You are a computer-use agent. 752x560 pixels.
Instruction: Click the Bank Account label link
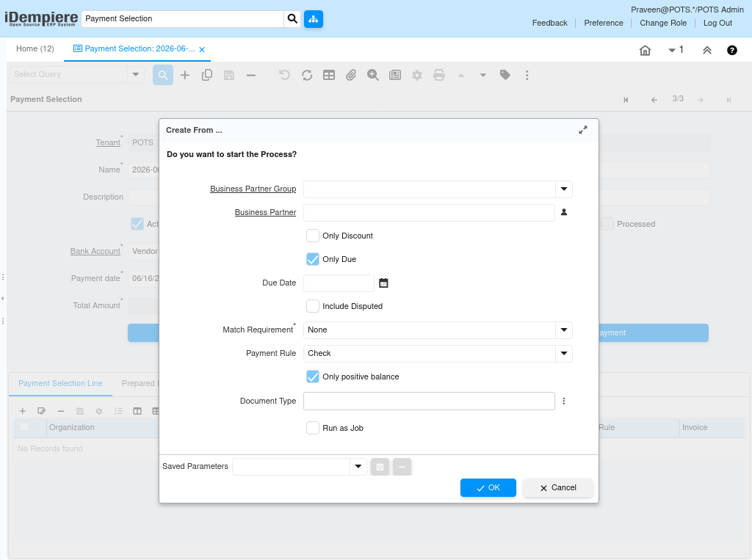(x=95, y=251)
